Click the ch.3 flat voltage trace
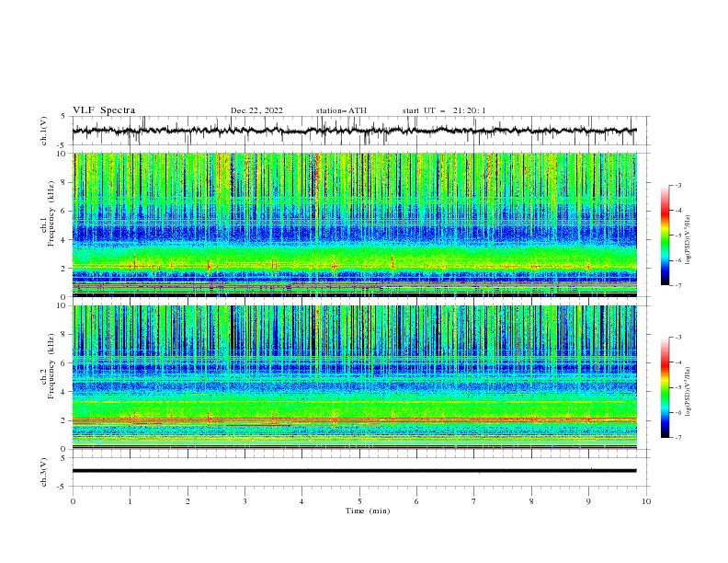 [354, 471]
